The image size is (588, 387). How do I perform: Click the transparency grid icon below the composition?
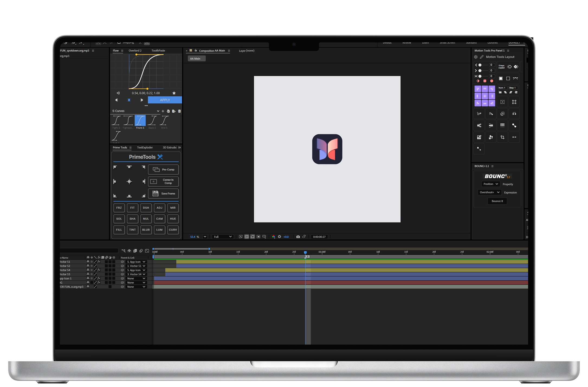[x=247, y=237]
